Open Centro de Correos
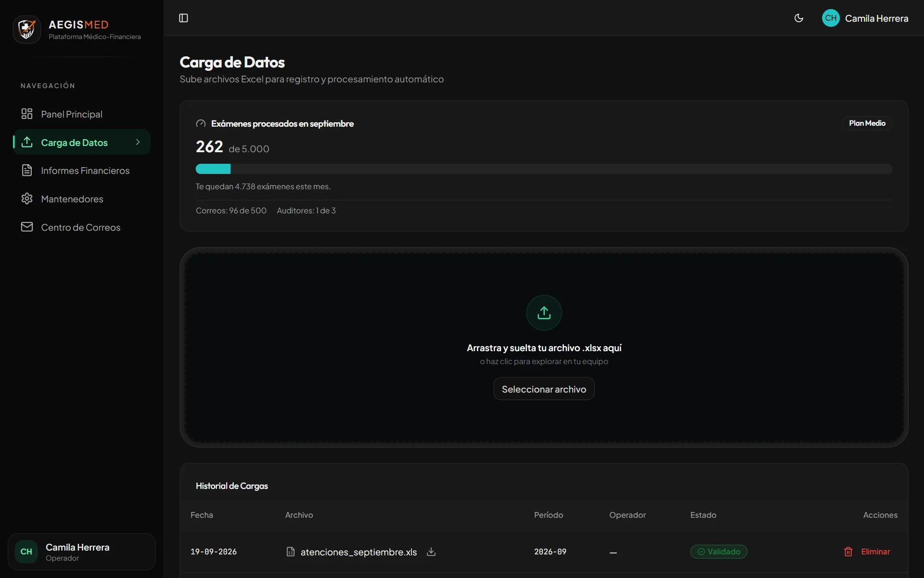This screenshot has width=924, height=578. coord(82,227)
